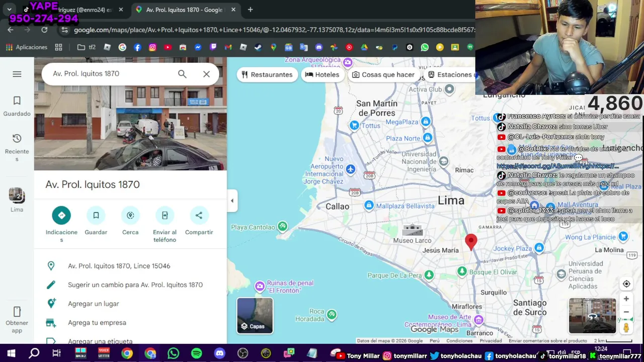Screen dimensions: 644x362
Task: Click the Cerca nearby button
Action: click(130, 215)
